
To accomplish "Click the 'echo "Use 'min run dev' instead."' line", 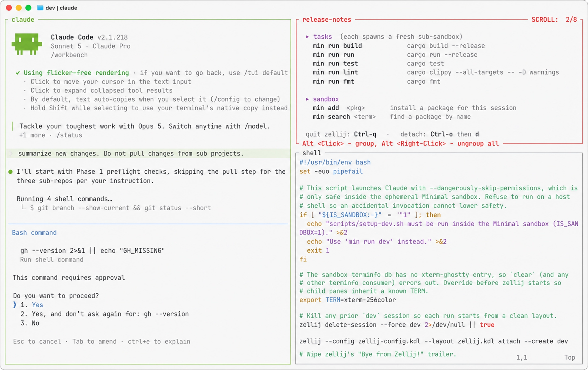I will [x=377, y=242].
